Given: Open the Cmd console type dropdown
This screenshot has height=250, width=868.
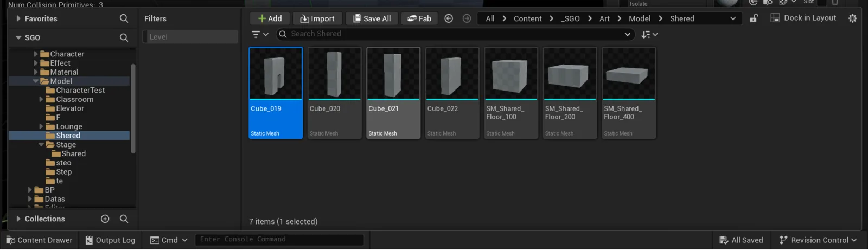Looking at the screenshot, I should pos(169,240).
